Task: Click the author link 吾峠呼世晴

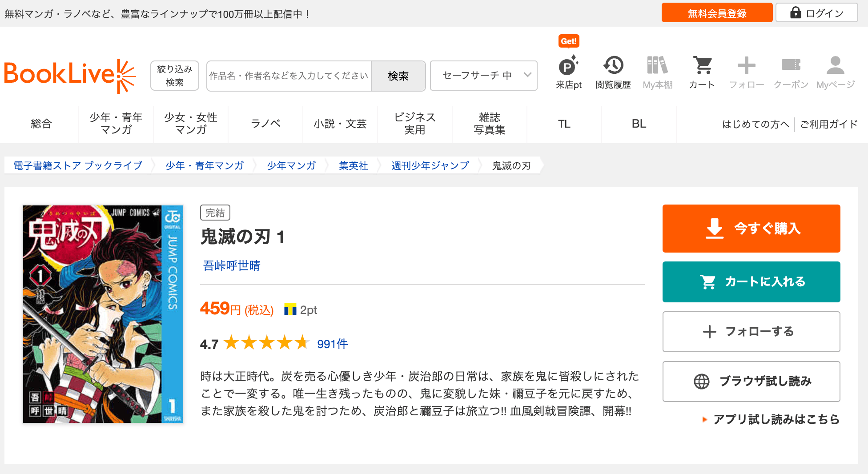Action: pyautogui.click(x=232, y=266)
